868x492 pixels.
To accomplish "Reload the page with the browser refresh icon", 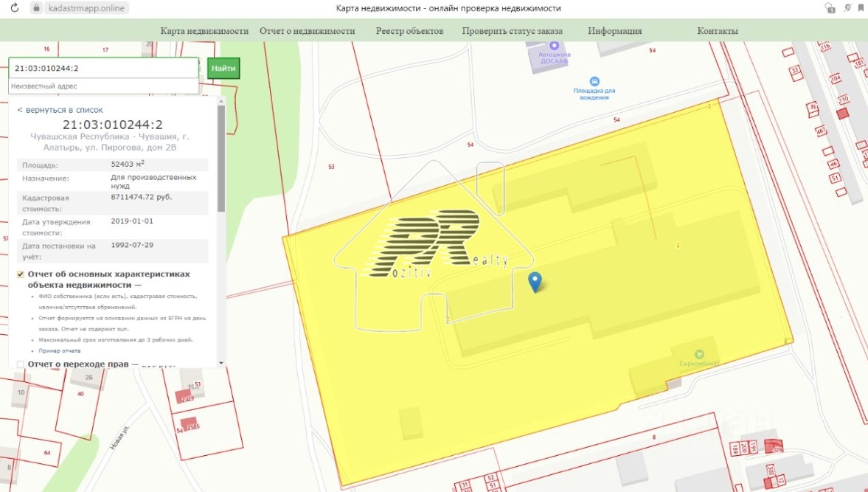I will (x=15, y=8).
